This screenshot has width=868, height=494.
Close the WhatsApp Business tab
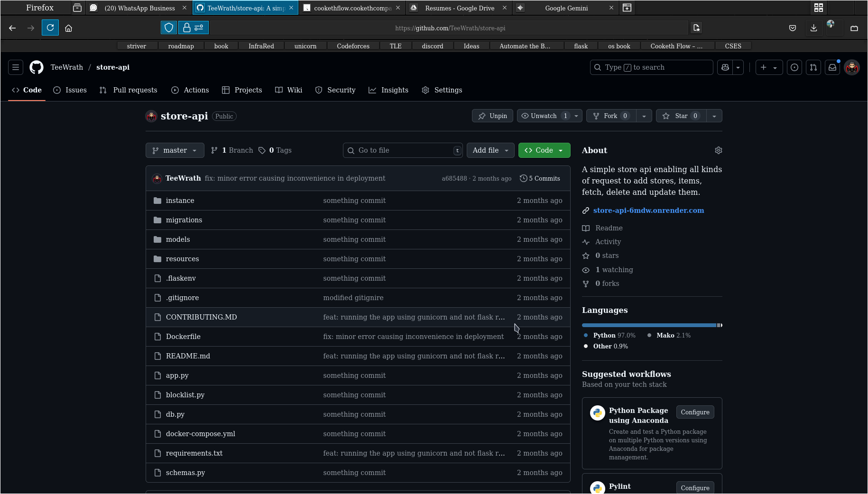click(x=185, y=8)
